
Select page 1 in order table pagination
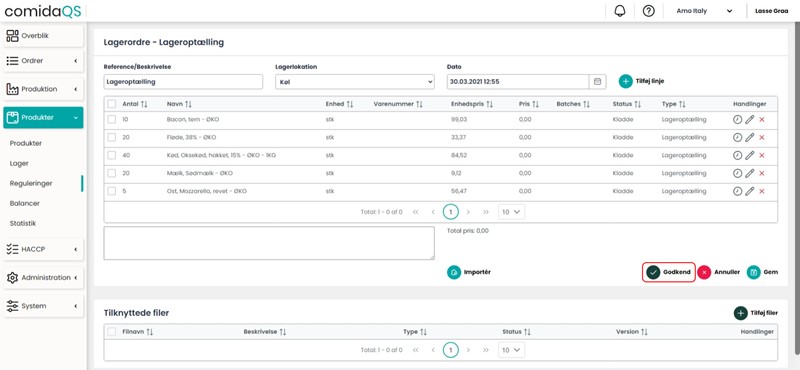[451, 212]
